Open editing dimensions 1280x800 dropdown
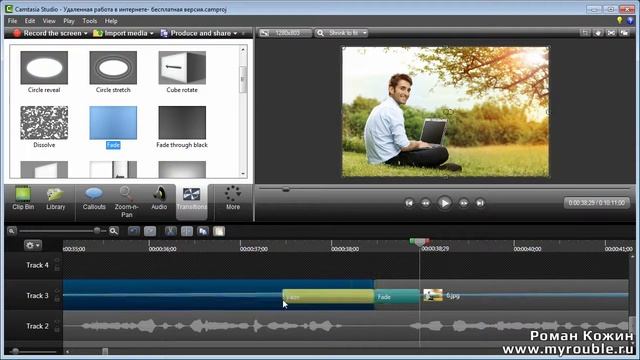The width and height of the screenshot is (640, 360). 284,33
